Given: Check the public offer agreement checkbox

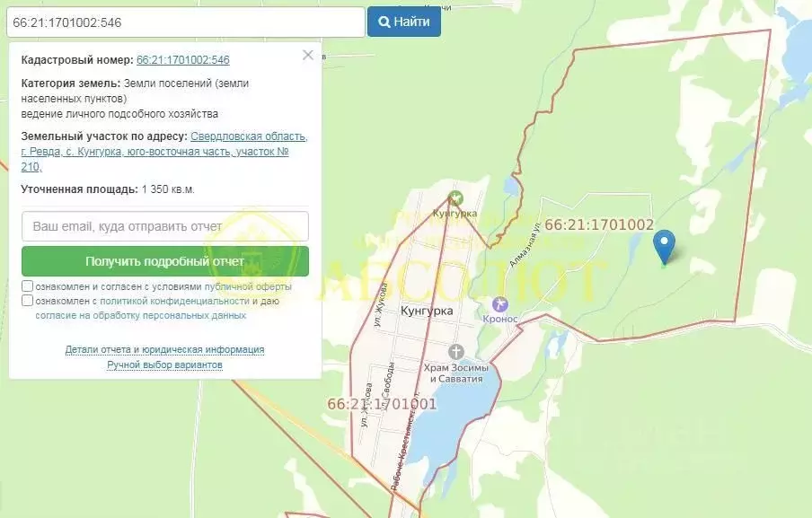Looking at the screenshot, I should (28, 286).
